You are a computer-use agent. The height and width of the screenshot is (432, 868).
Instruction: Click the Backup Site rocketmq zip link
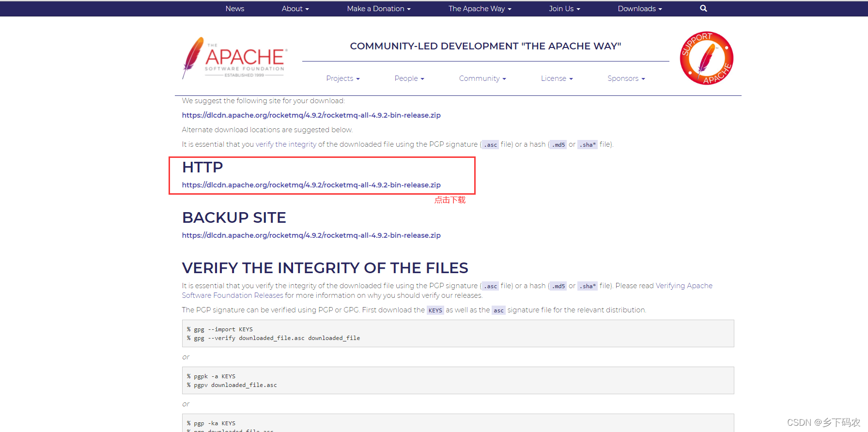(x=311, y=235)
